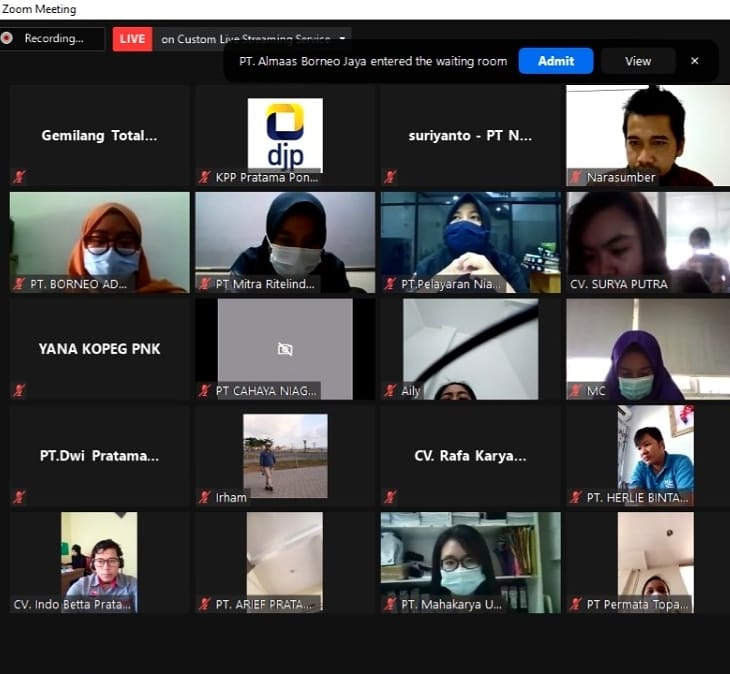Click the View button in the notification

coord(638,61)
